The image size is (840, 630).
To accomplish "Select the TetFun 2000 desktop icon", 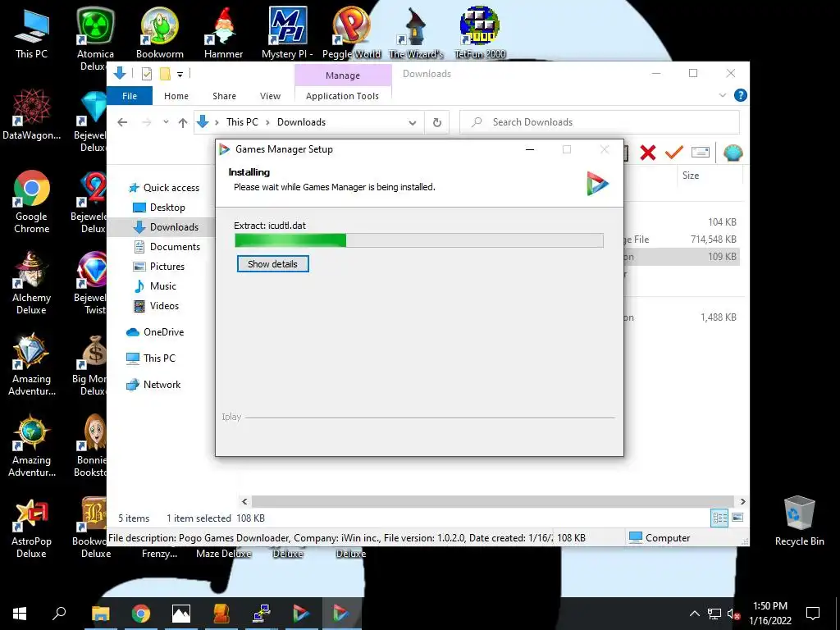I will (x=480, y=33).
